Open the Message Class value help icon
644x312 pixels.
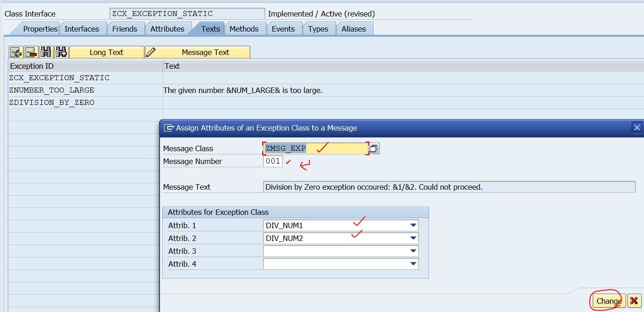[x=374, y=148]
